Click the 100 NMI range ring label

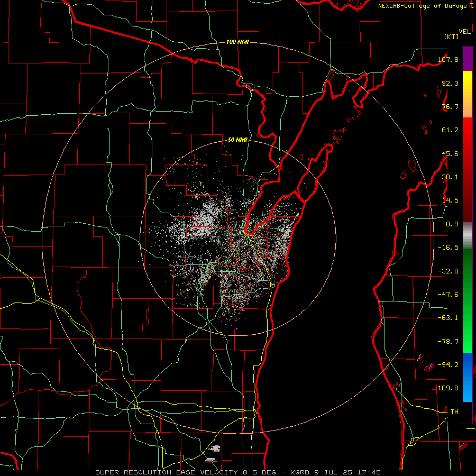click(x=237, y=42)
